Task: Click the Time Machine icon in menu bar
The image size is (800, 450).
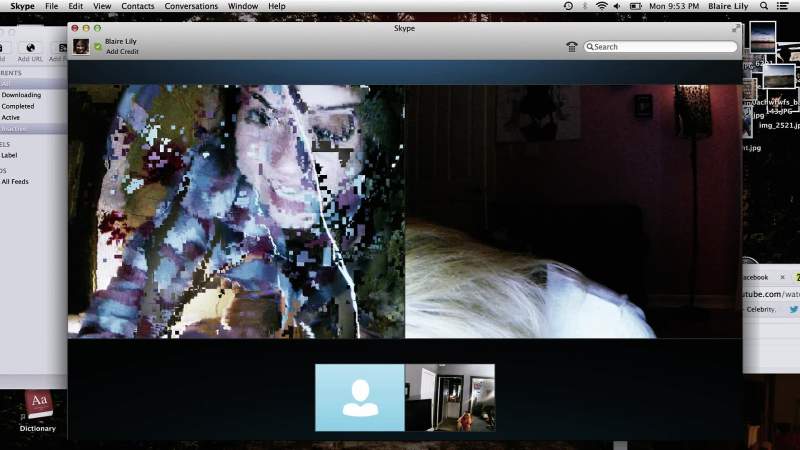Action: click(568, 6)
